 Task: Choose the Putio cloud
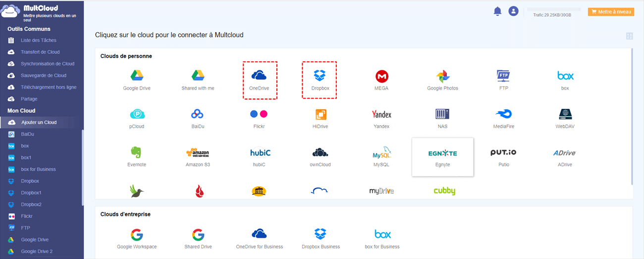(504, 156)
